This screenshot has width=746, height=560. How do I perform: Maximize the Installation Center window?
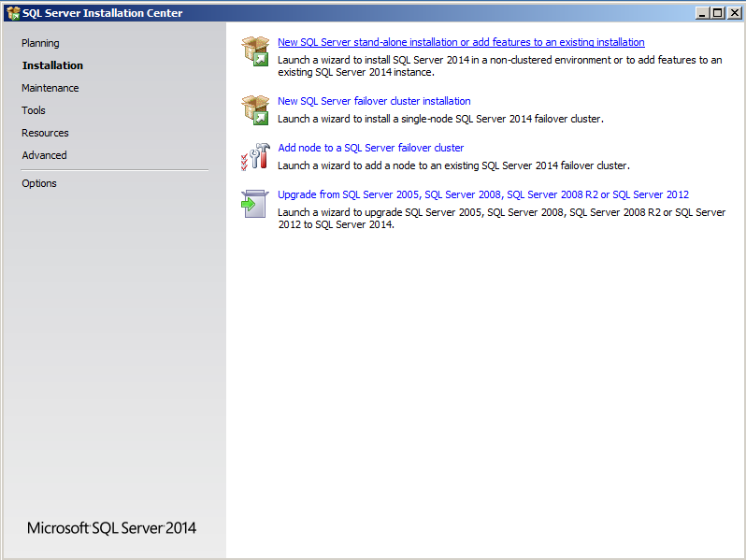coord(717,13)
